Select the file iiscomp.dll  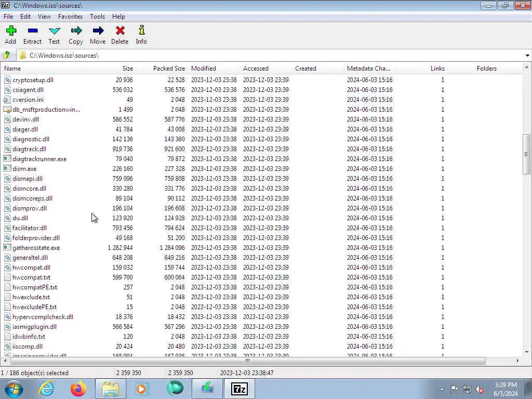tap(28, 346)
